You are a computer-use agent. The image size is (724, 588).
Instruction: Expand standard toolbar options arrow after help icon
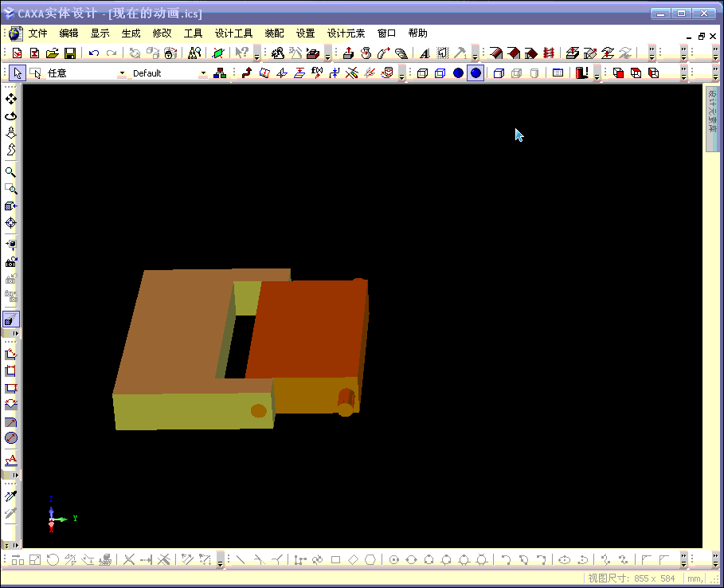[256, 54]
